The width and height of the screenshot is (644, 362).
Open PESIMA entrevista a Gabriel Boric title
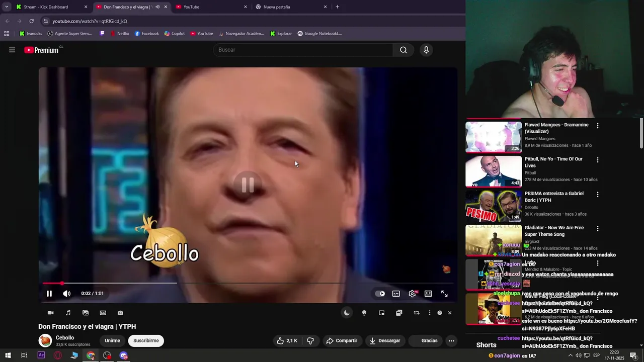point(554,197)
